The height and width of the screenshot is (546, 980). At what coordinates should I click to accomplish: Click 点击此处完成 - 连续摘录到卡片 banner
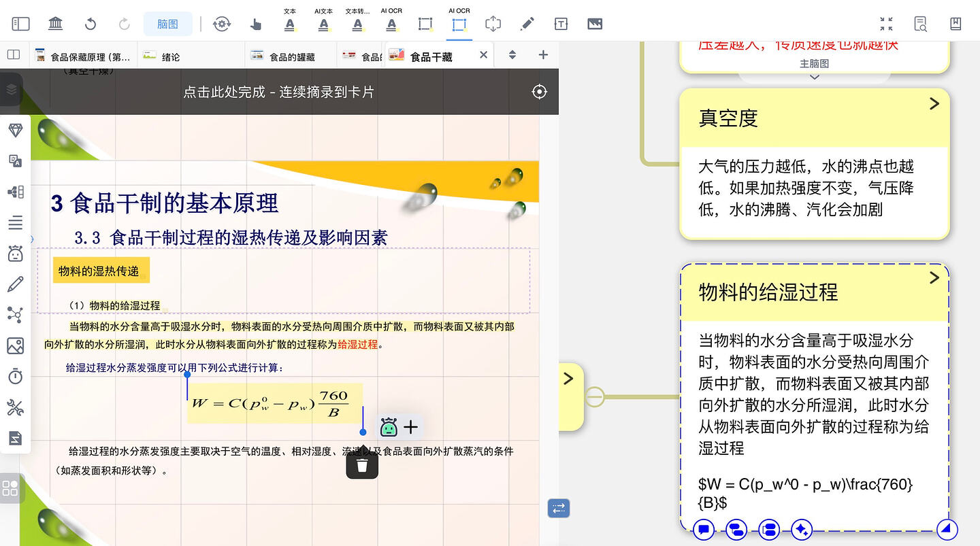pos(278,92)
